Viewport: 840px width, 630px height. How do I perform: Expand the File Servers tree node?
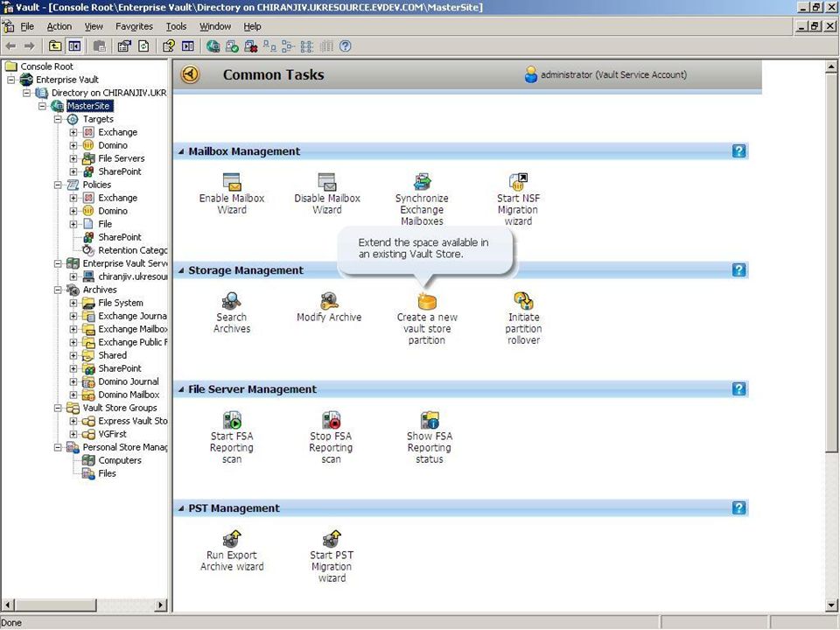[73, 158]
